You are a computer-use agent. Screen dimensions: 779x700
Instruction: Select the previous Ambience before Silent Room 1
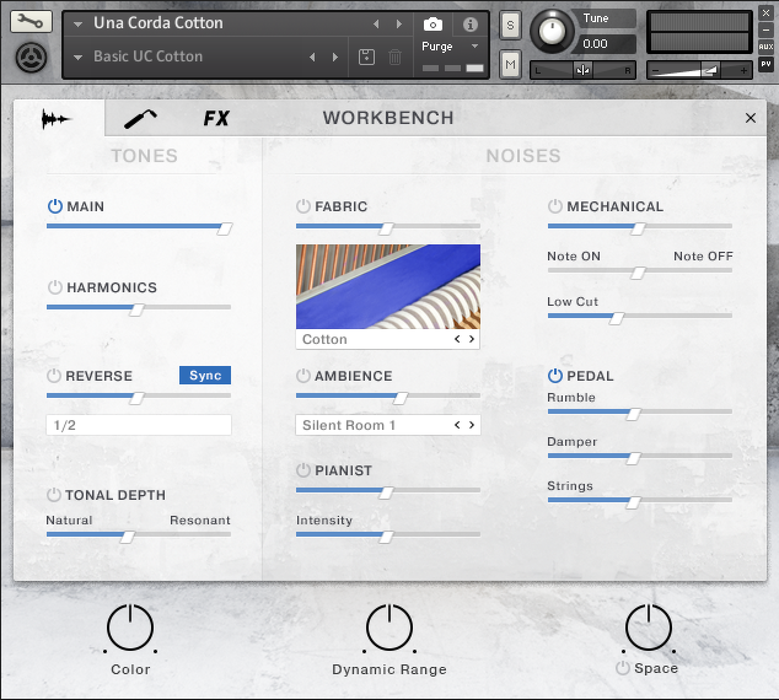[x=457, y=424]
